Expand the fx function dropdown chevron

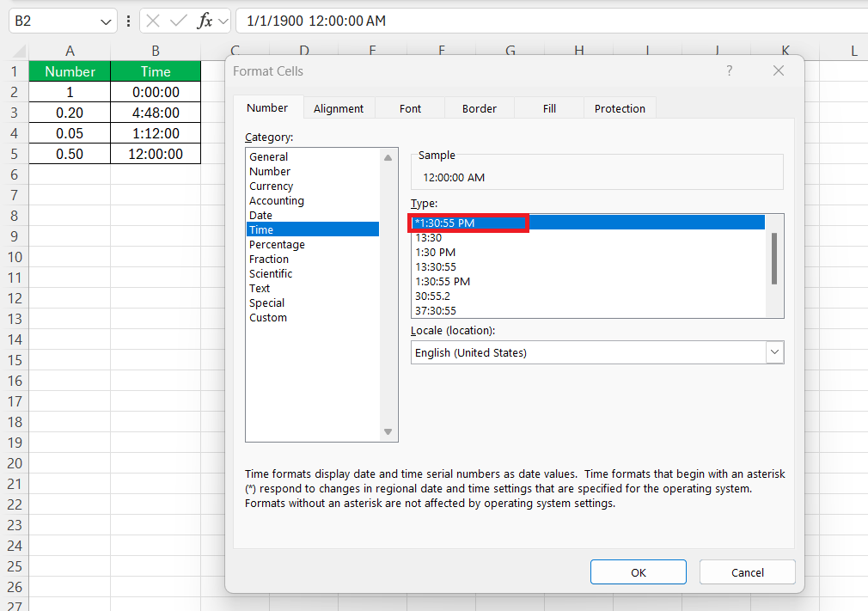click(x=223, y=21)
